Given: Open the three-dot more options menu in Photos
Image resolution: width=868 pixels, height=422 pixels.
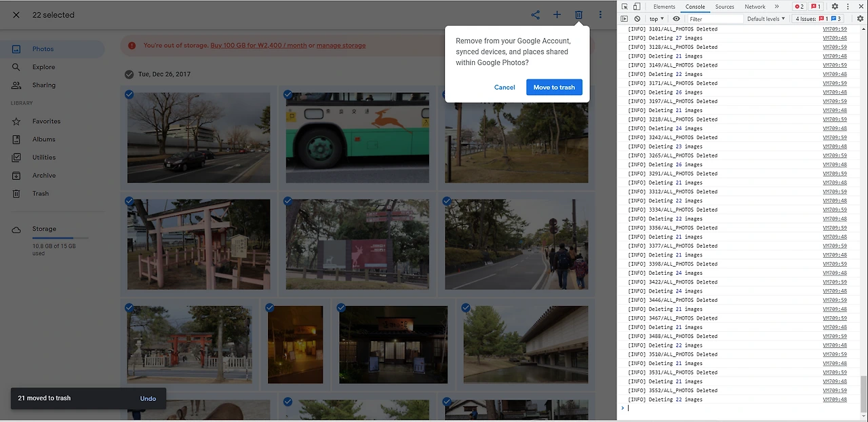Looking at the screenshot, I should 600,15.
